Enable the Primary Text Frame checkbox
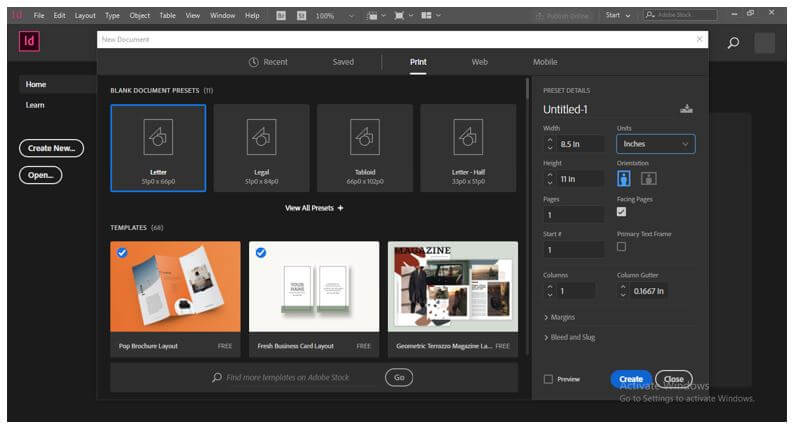Image resolution: width=792 pixels, height=424 pixels. click(x=622, y=247)
